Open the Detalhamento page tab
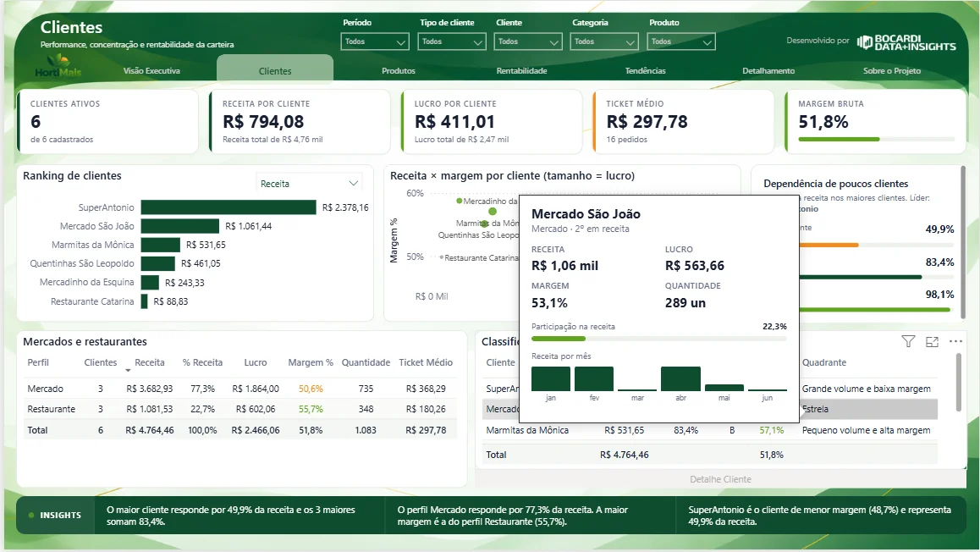Image resolution: width=980 pixels, height=552 pixels. pyautogui.click(x=768, y=70)
